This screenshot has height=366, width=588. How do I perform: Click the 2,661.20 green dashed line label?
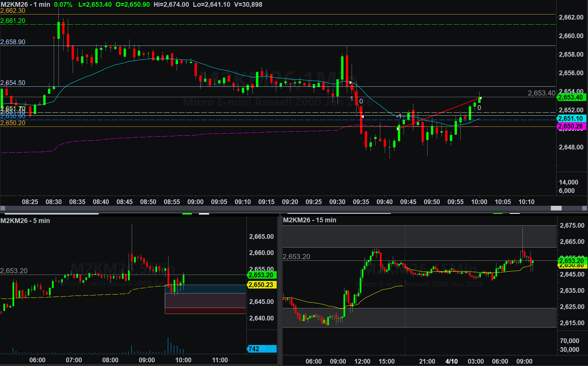pyautogui.click(x=13, y=21)
